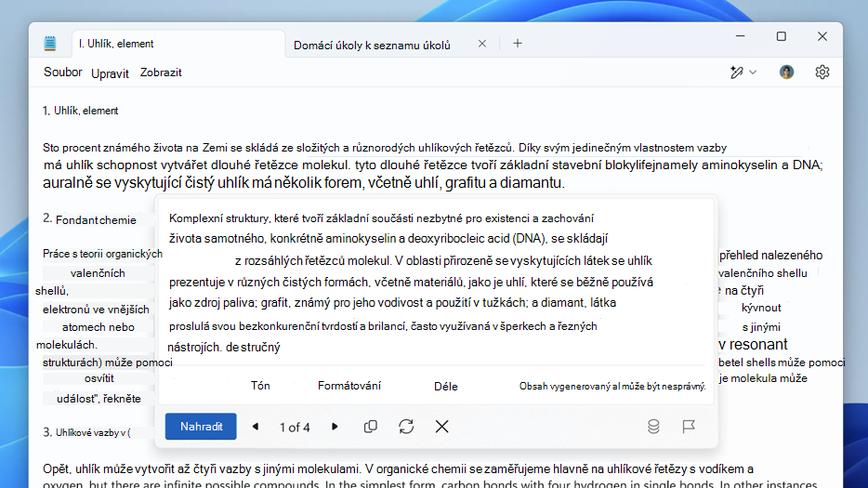Click the text 'Komplexní struktury' in the rewrite panel

219,218
